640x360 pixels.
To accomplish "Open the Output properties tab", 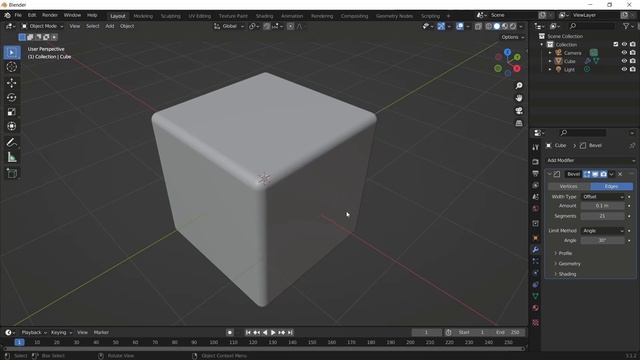I will pyautogui.click(x=536, y=173).
